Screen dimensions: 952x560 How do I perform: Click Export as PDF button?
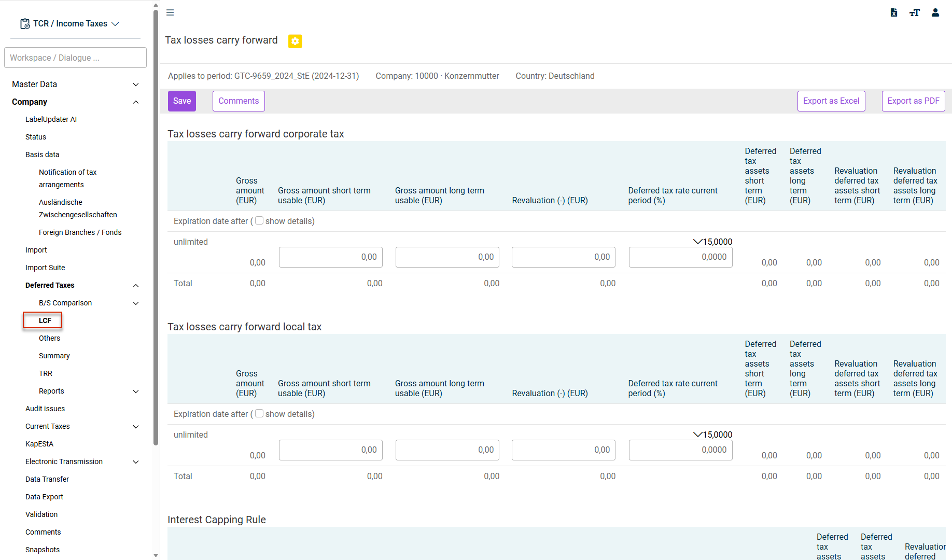click(913, 101)
